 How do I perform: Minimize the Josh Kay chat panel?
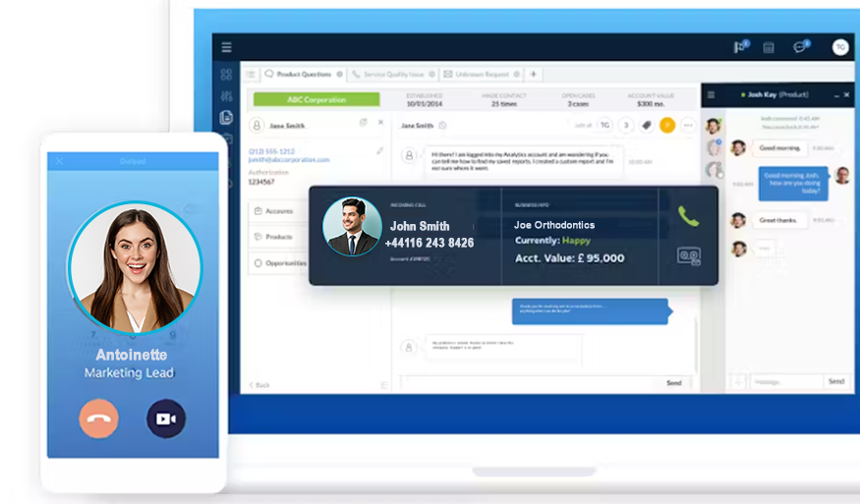pyautogui.click(x=836, y=95)
